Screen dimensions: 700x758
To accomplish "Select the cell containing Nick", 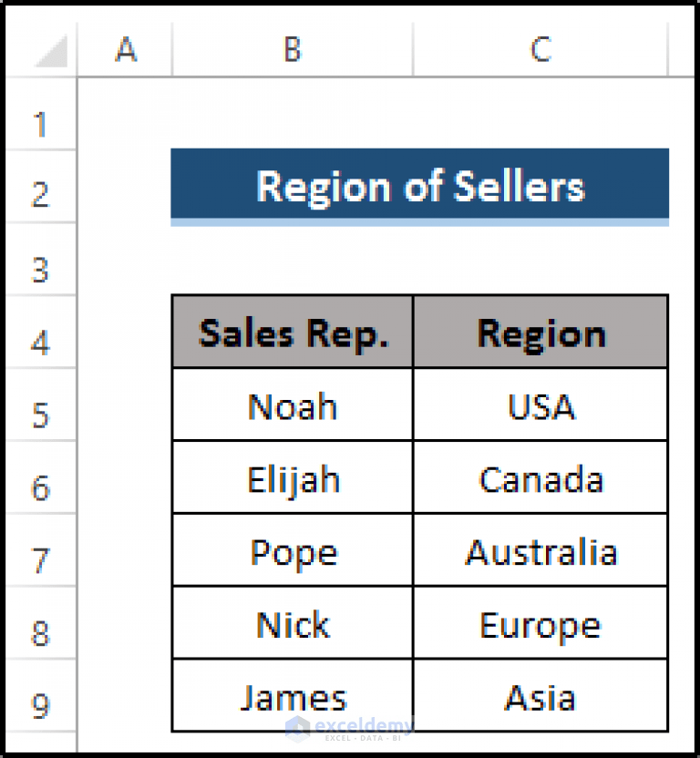I will (x=291, y=623).
